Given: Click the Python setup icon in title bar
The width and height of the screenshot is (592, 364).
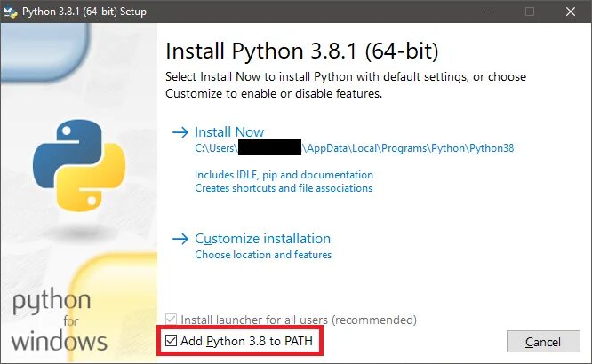Looking at the screenshot, I should tap(10, 12).
